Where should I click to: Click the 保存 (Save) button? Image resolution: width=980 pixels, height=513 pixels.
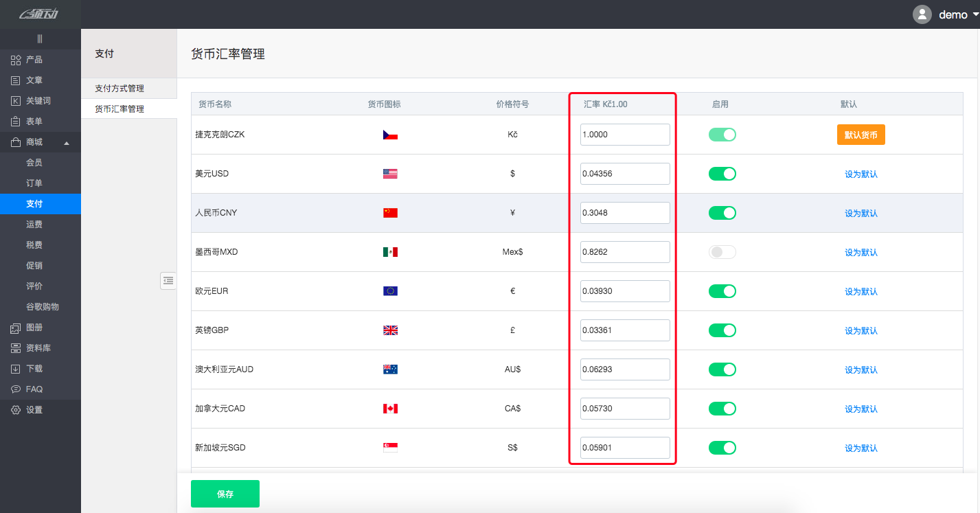coord(225,493)
